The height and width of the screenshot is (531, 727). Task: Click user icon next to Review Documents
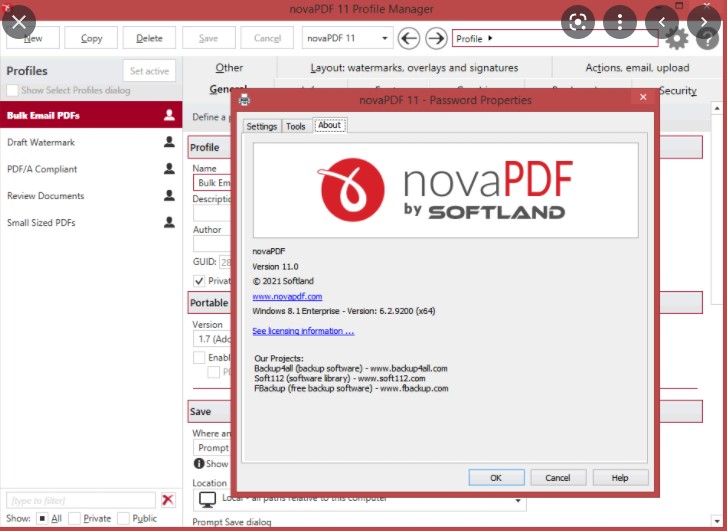(169, 196)
